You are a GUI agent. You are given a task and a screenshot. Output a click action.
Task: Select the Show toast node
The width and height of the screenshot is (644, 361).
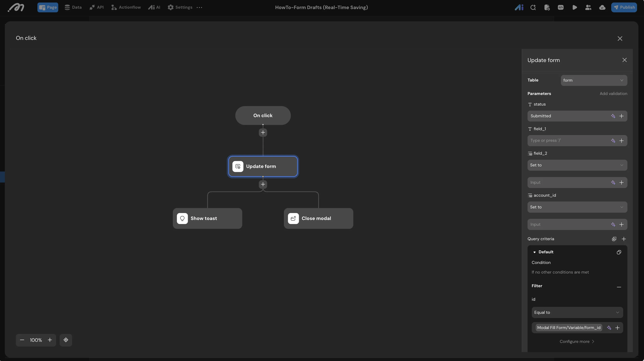(207, 218)
